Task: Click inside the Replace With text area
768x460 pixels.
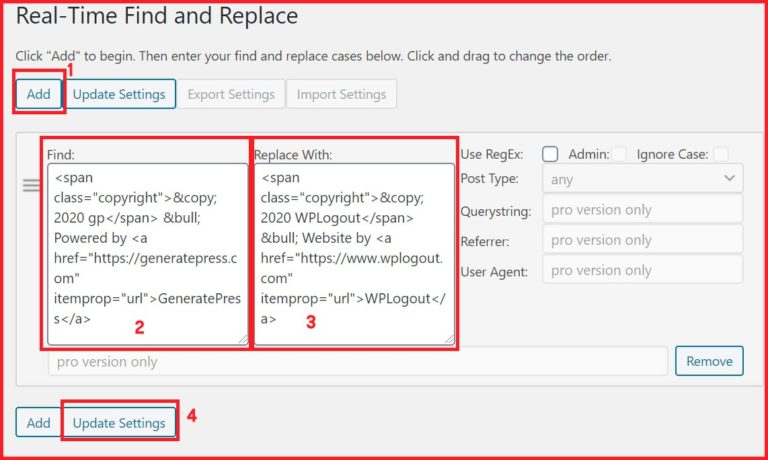Action: [354, 254]
